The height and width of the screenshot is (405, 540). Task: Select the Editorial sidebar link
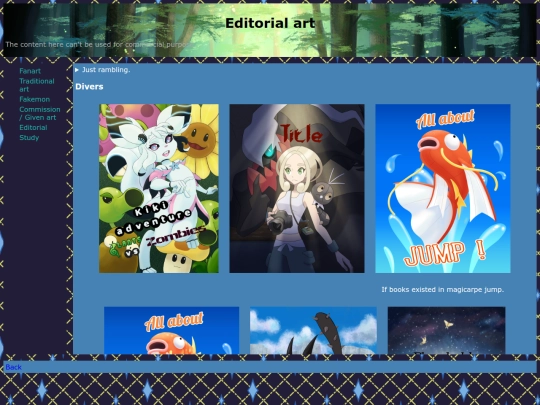33,127
